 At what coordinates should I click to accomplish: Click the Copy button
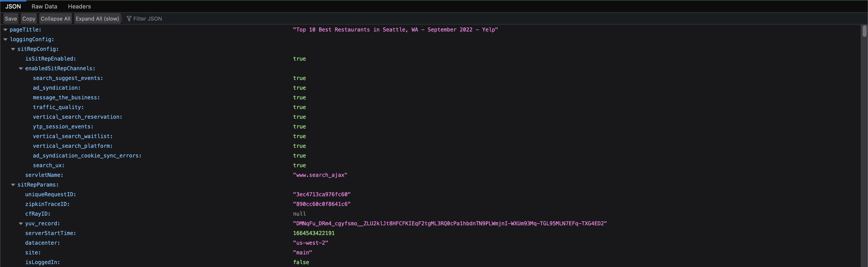[29, 19]
